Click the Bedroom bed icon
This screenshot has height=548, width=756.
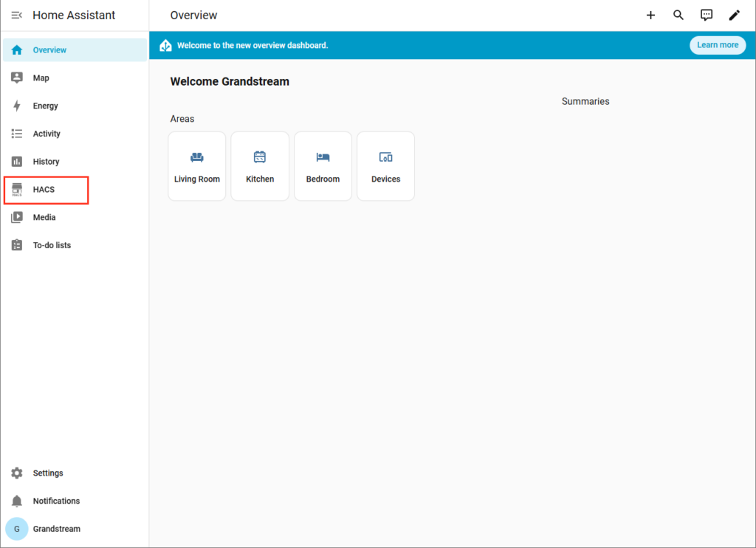tap(323, 157)
